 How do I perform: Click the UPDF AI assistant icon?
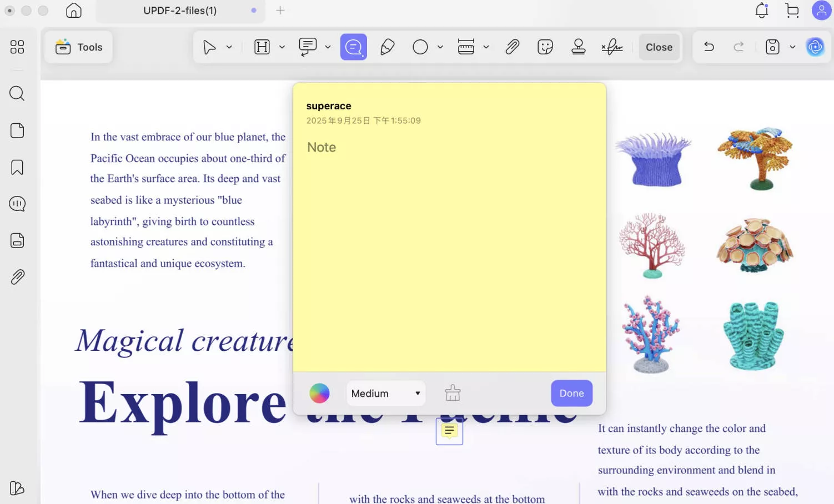coord(815,47)
